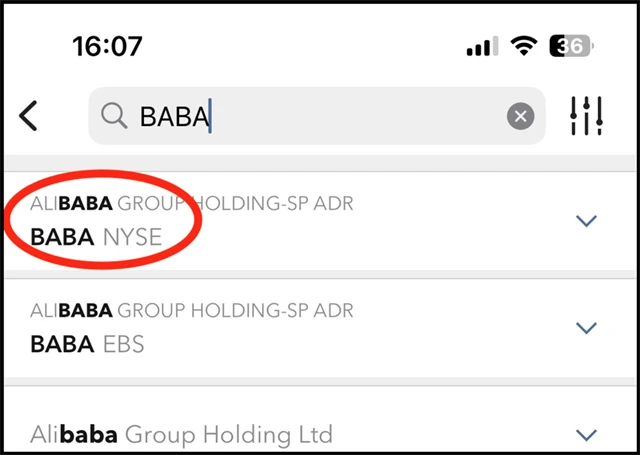Select the bold BABA ticker beside EBS
Image resolution: width=640 pixels, height=455 pixels.
(x=63, y=344)
